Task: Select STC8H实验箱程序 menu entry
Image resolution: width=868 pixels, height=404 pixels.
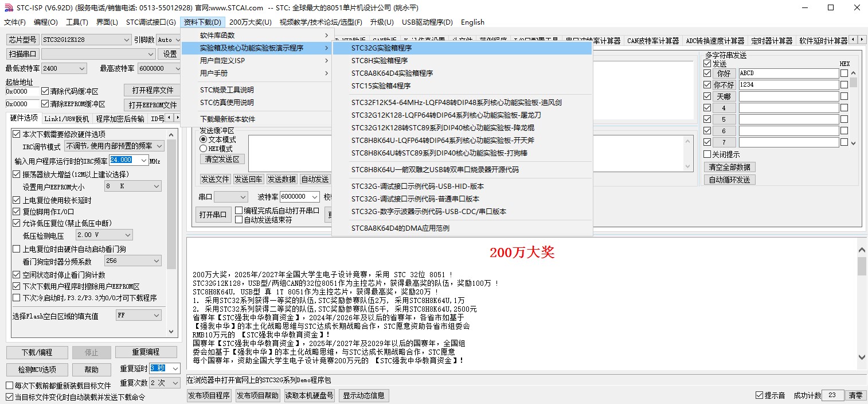Action: click(462, 61)
